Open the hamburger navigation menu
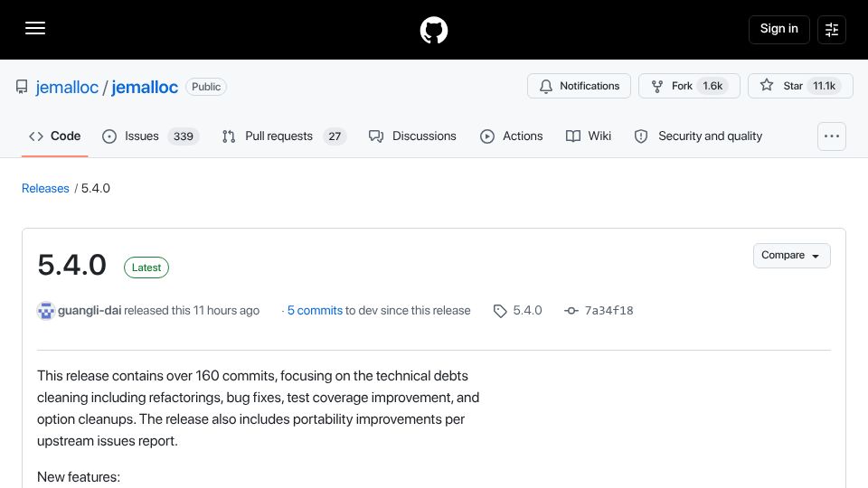Viewport: 868px width, 488px height. [x=35, y=28]
